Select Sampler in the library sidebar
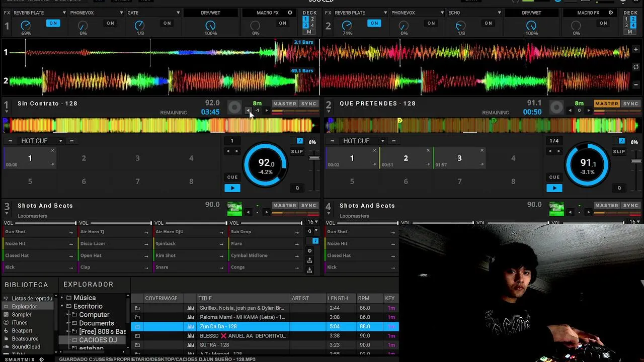The height and width of the screenshot is (362, 644). click(22, 315)
